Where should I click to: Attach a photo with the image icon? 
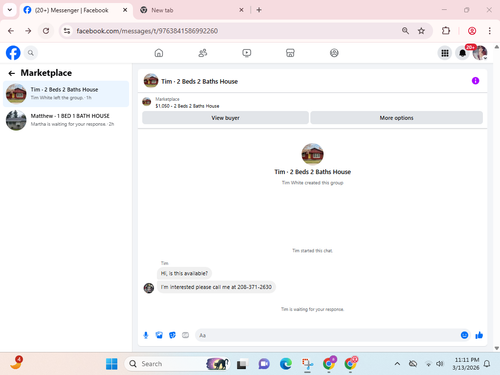click(x=159, y=335)
